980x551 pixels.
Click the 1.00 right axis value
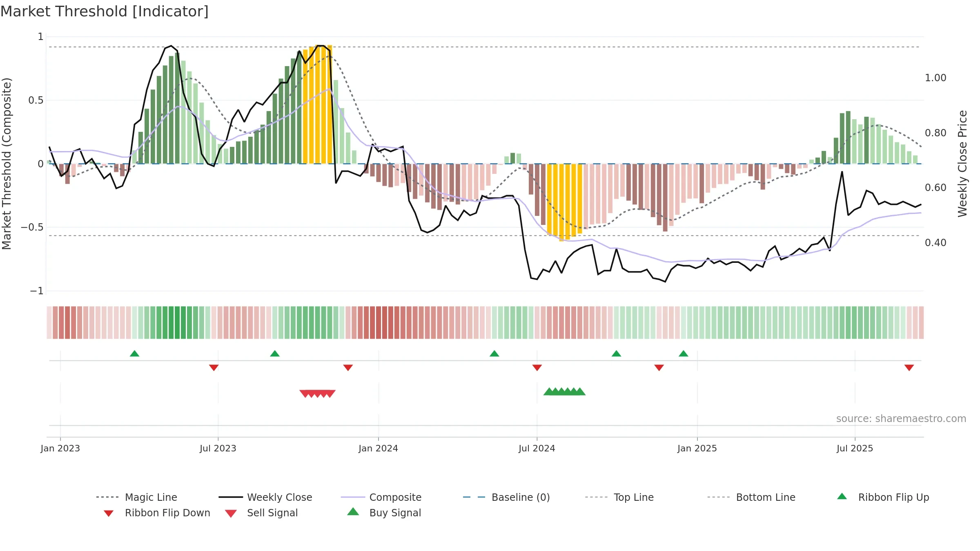pos(935,78)
